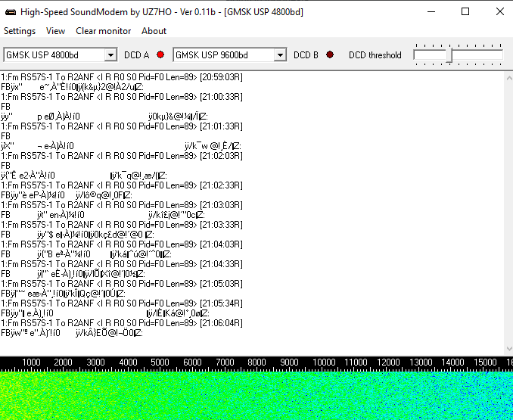The height and width of the screenshot is (420, 513).
Task: Select the packet line stamped 21:05:03R
Action: 122,284
